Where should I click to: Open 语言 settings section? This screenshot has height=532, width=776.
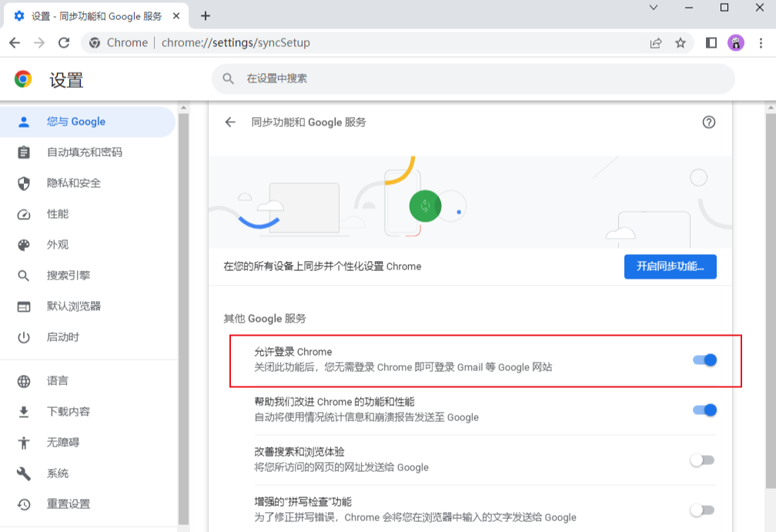(88, 381)
